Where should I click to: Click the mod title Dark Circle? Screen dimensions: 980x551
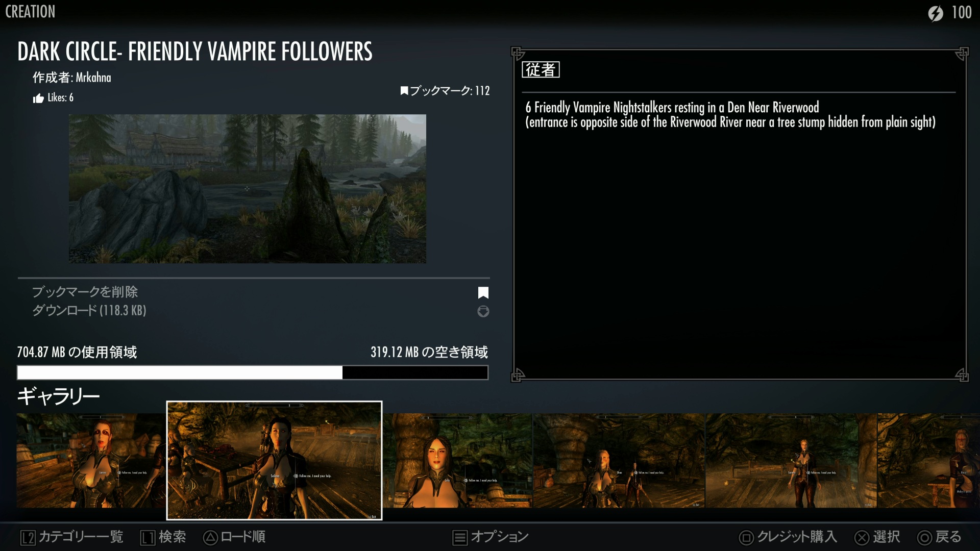tap(195, 52)
